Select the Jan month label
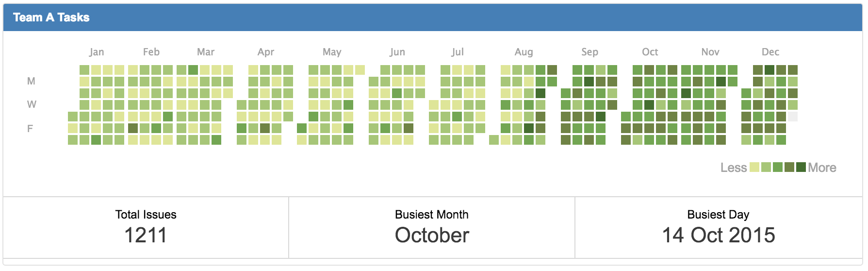868x271 pixels. (x=97, y=52)
